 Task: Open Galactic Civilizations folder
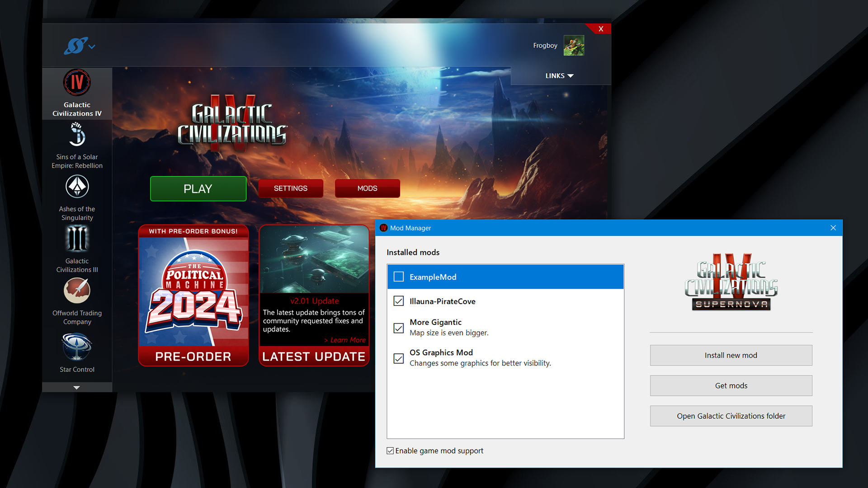[x=731, y=416]
